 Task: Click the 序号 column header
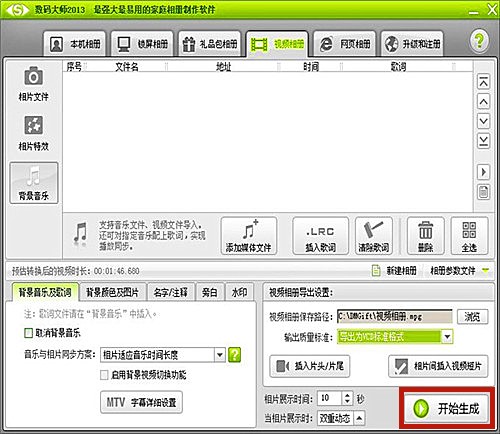(74, 67)
